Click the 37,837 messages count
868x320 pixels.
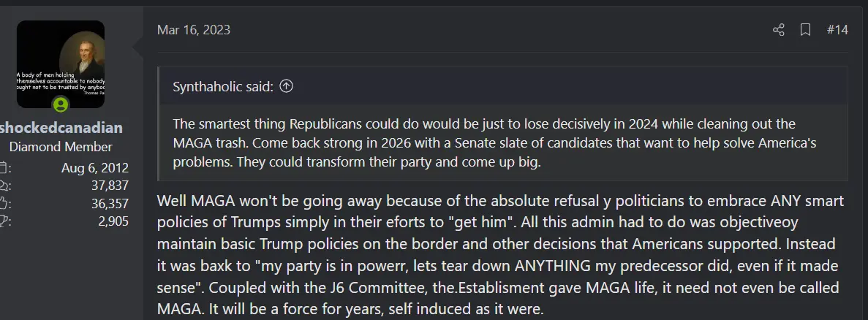coord(107,186)
